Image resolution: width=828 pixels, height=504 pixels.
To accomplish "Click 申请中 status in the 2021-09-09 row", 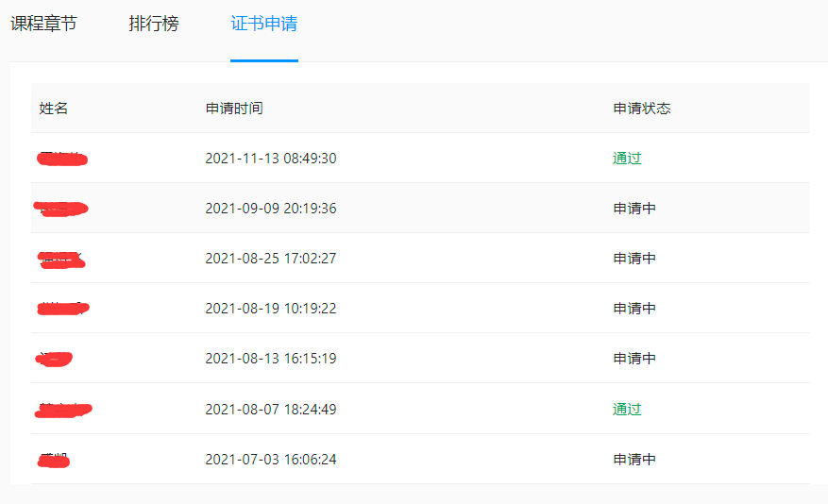I will click(634, 209).
